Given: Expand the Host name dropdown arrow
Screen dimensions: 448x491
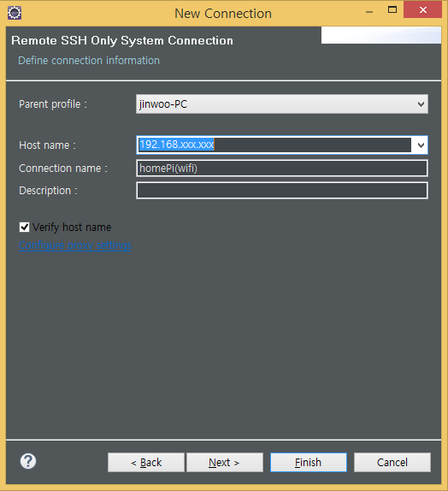Looking at the screenshot, I should point(421,145).
